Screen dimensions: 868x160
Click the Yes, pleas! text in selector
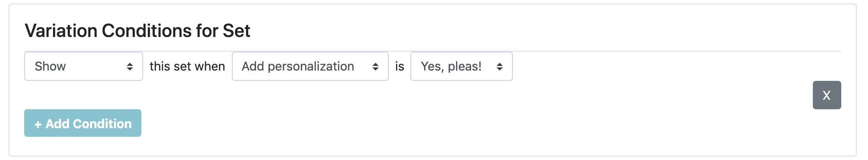tap(451, 66)
